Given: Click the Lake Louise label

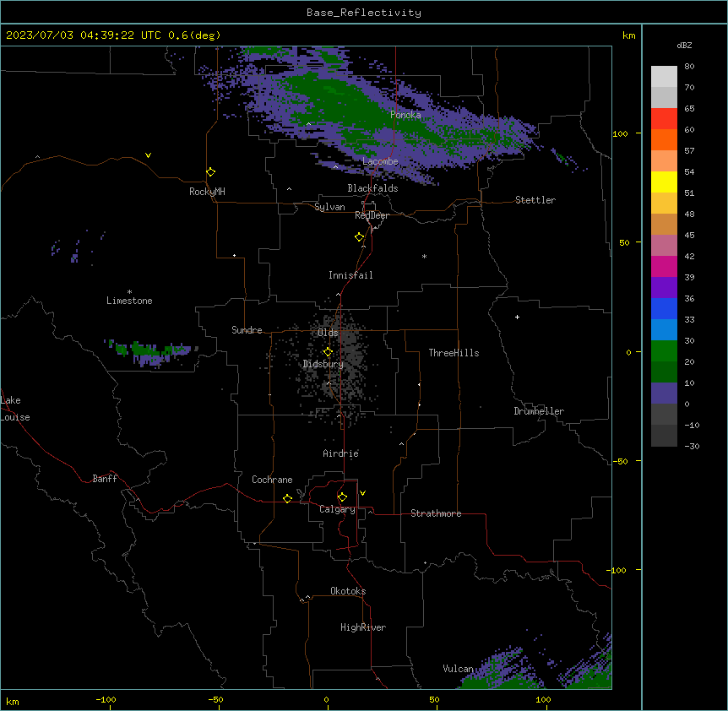Looking at the screenshot, I should [15, 409].
